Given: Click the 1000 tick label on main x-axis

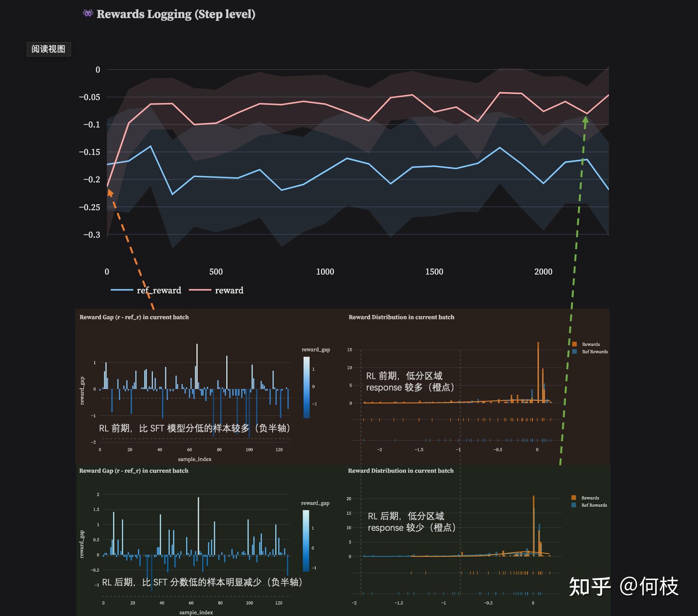Looking at the screenshot, I should tap(325, 272).
